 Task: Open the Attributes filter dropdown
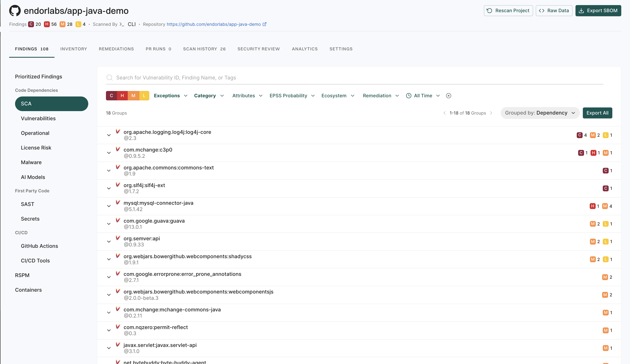(247, 96)
